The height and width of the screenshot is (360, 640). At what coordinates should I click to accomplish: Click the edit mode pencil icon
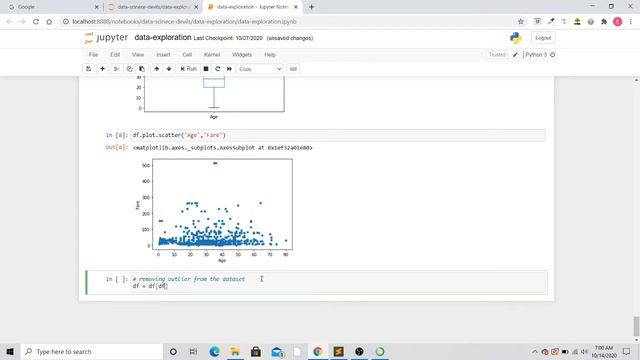[515, 55]
